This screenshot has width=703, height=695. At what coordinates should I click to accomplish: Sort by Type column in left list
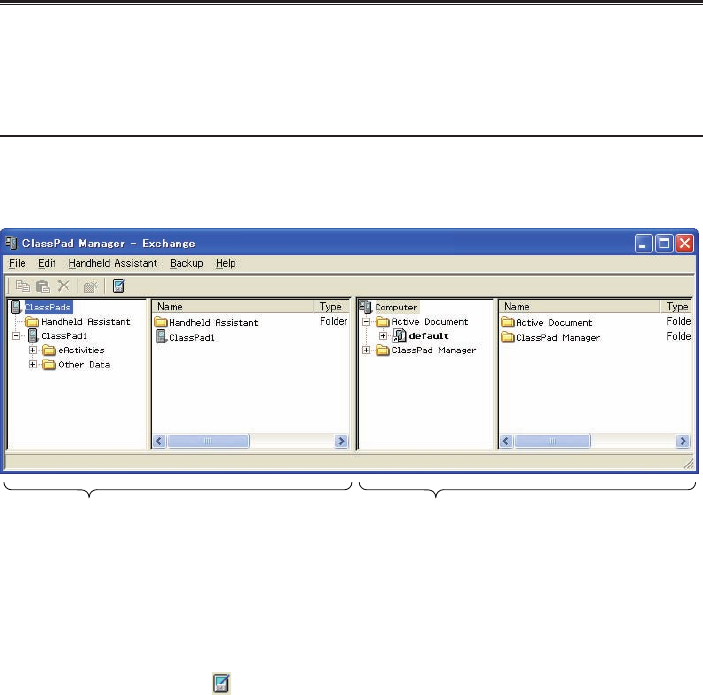tap(331, 306)
